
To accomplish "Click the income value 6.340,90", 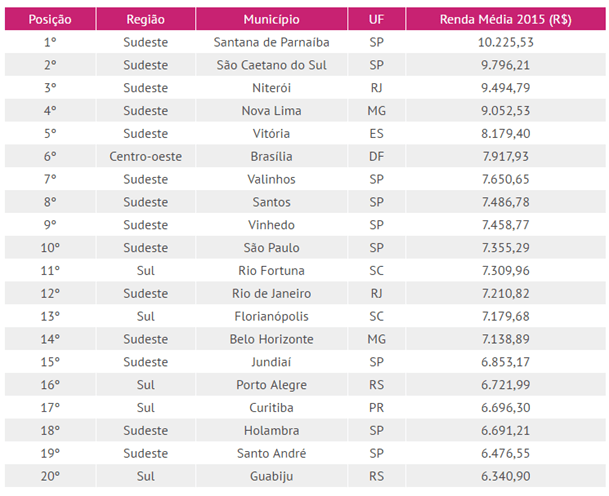I will pyautogui.click(x=505, y=477).
